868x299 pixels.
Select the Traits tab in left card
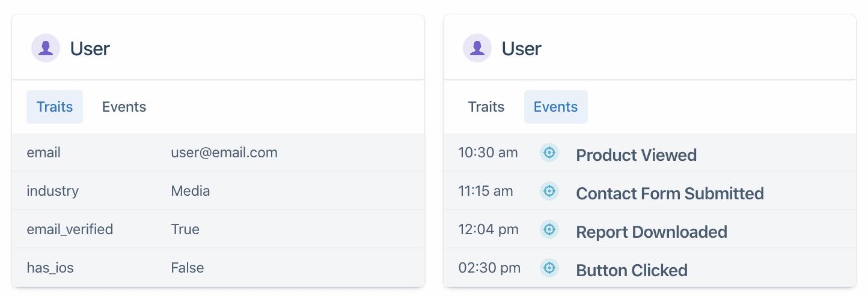[x=55, y=107]
